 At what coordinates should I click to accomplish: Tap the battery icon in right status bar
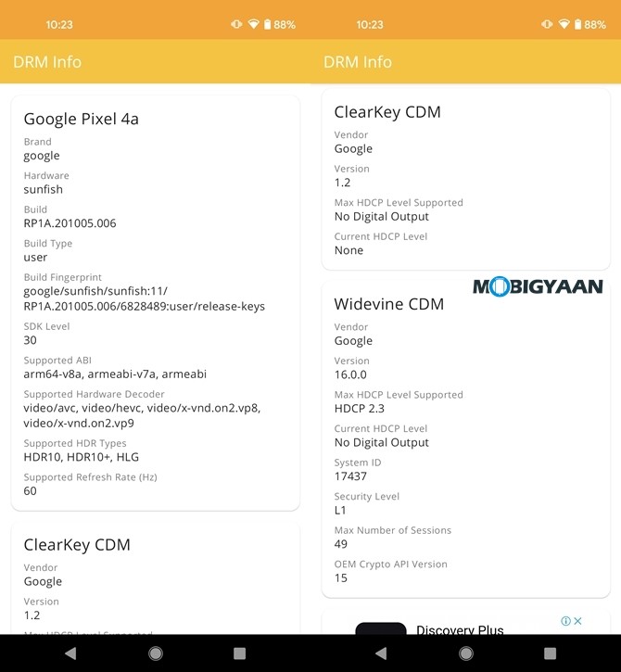click(577, 24)
